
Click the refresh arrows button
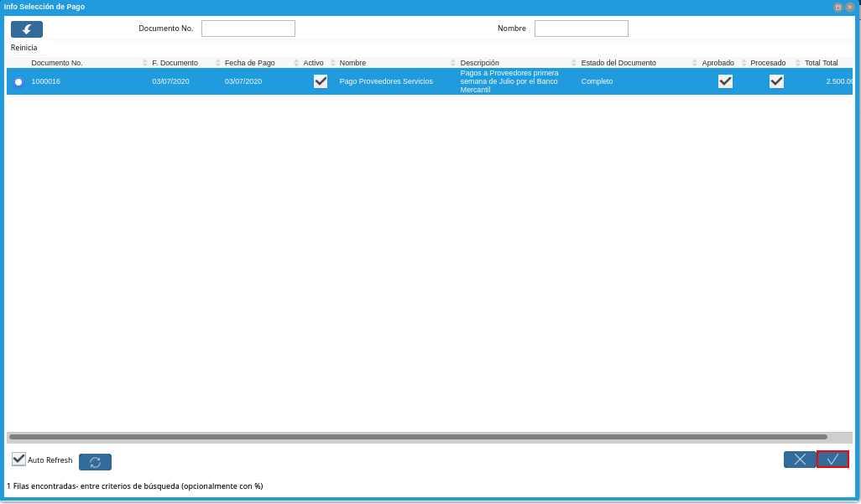95,462
